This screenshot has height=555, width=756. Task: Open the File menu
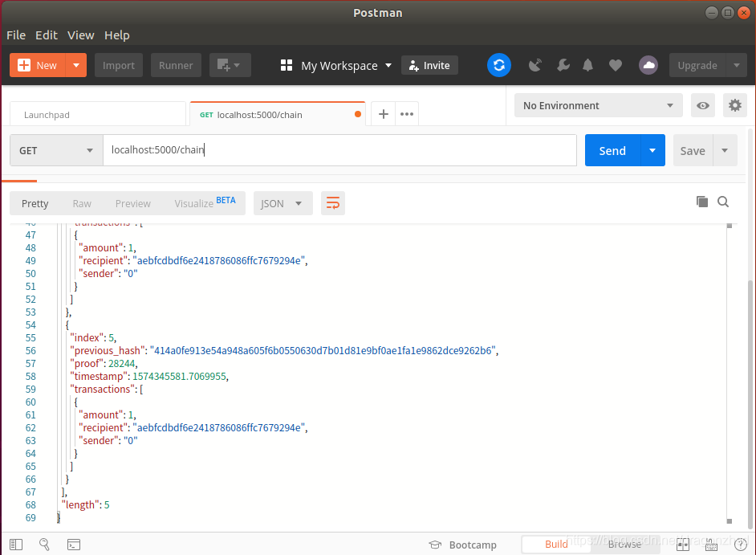coord(16,35)
